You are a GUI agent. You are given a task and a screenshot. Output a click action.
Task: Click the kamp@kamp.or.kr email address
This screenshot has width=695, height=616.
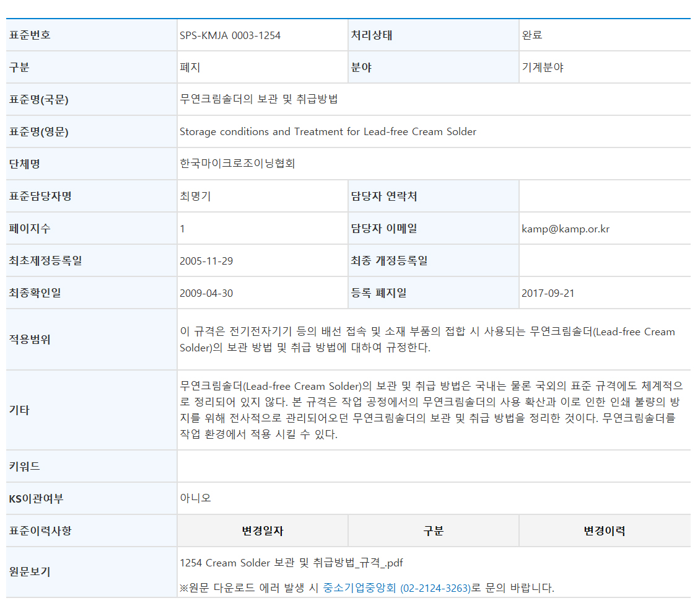(x=566, y=229)
